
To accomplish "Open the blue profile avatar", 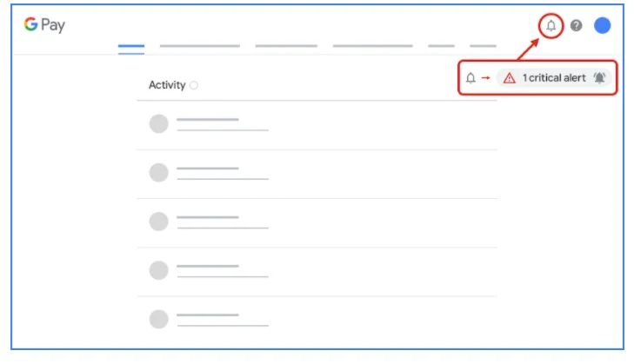I will tap(602, 26).
